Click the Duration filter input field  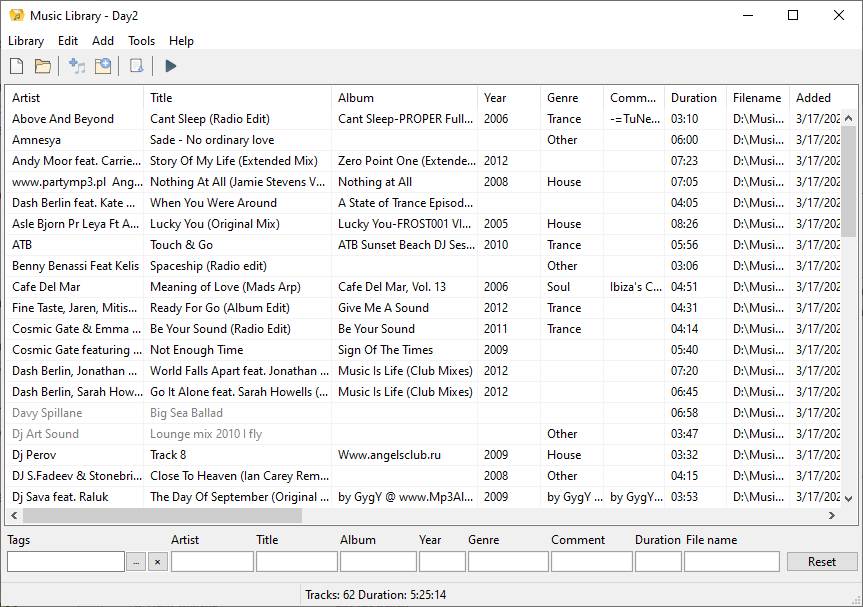pos(658,562)
